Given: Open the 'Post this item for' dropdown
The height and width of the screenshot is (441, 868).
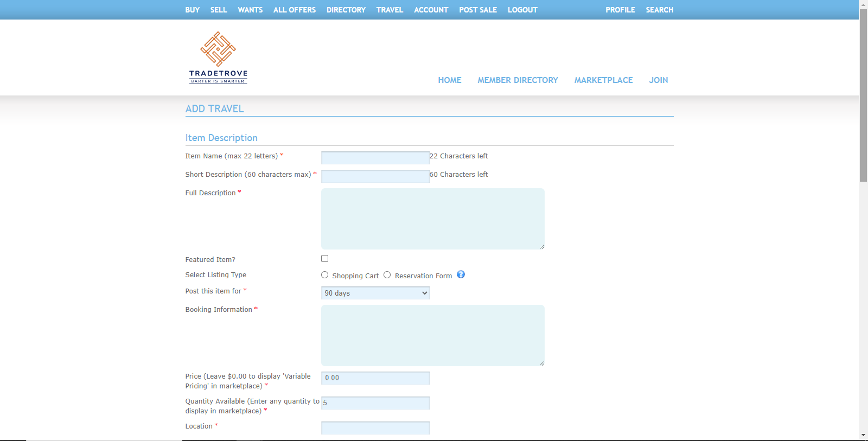Looking at the screenshot, I should click(375, 293).
